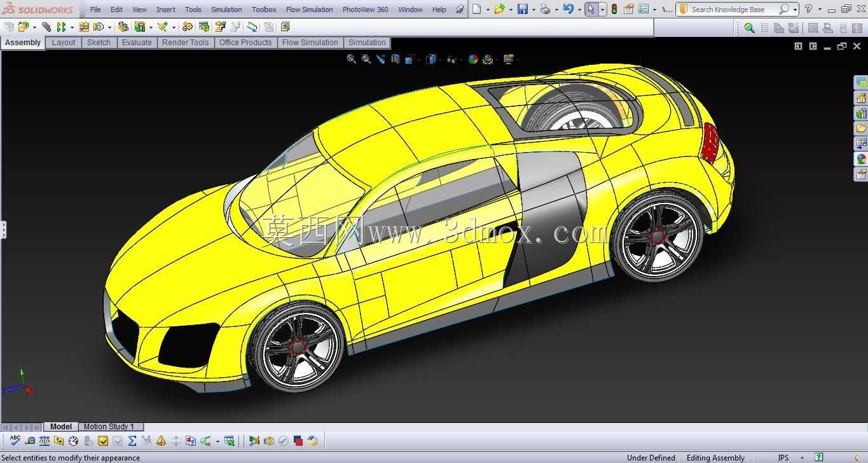Click the warning triangle check icon

[x=161, y=440]
